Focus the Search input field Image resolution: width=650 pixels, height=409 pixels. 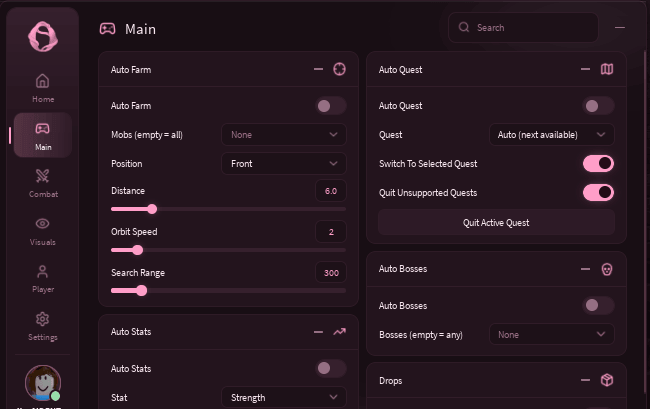coord(523,27)
